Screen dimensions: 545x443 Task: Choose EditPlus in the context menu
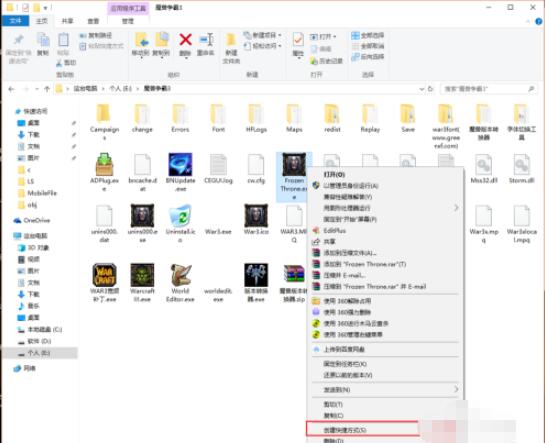(334, 230)
